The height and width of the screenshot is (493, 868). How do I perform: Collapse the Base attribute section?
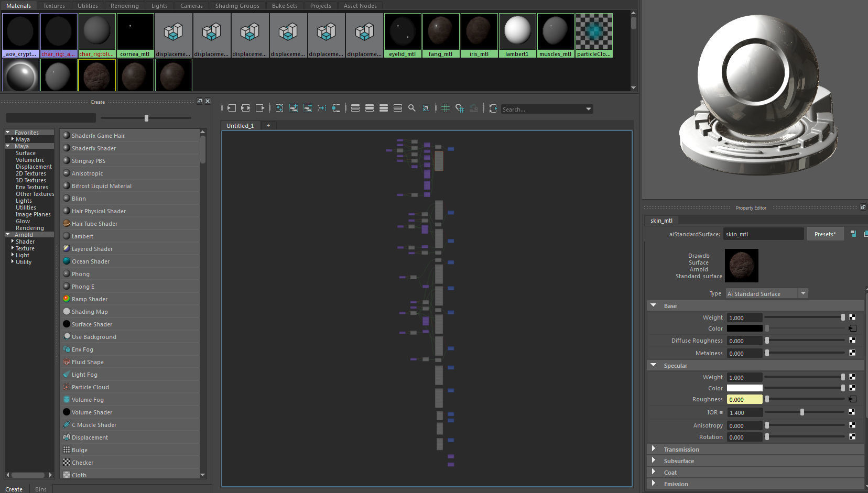(x=653, y=305)
